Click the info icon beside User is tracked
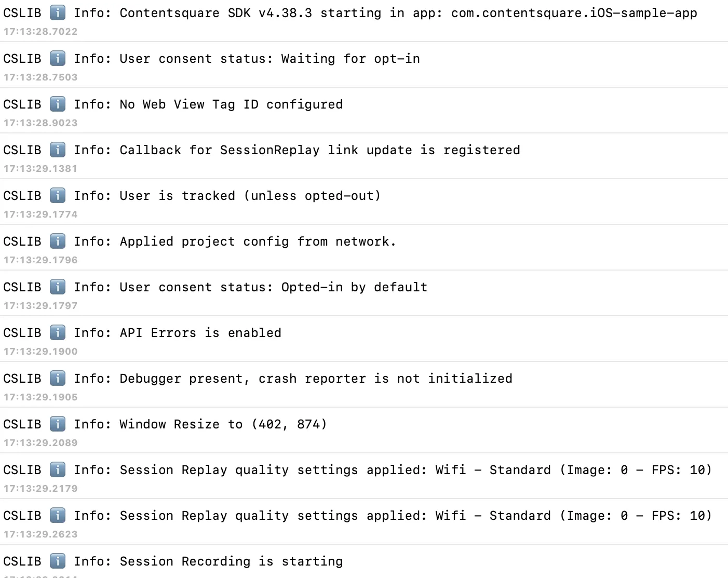 point(58,195)
